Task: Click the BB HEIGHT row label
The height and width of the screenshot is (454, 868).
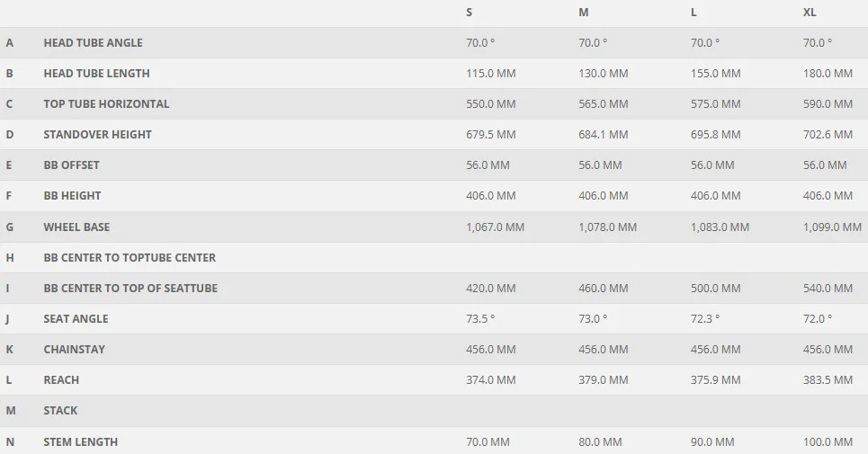Action: [x=73, y=195]
